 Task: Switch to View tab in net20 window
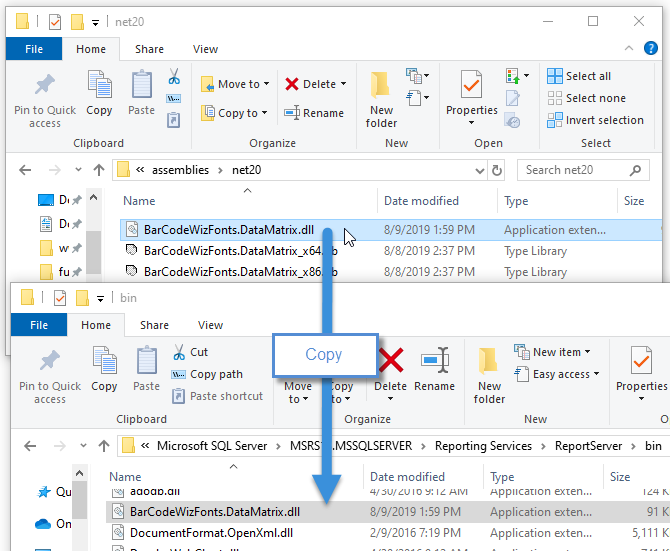point(205,49)
